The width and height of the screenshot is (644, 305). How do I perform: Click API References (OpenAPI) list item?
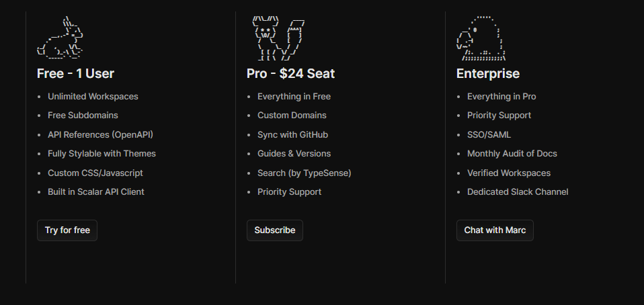(x=100, y=134)
